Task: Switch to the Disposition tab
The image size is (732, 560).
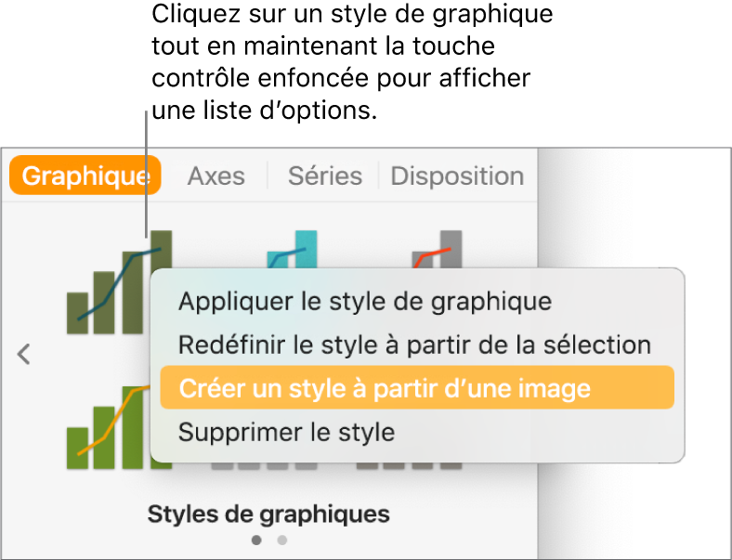Action: click(457, 176)
